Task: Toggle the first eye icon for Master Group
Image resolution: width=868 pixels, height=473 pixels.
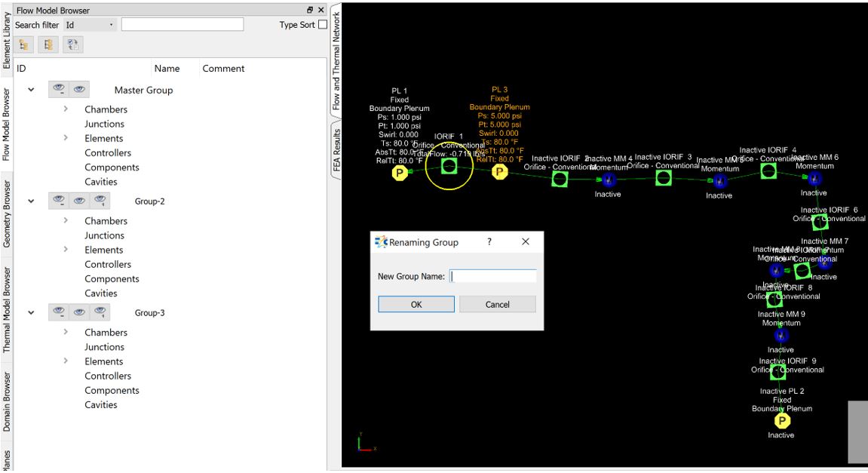Action: pos(59,90)
